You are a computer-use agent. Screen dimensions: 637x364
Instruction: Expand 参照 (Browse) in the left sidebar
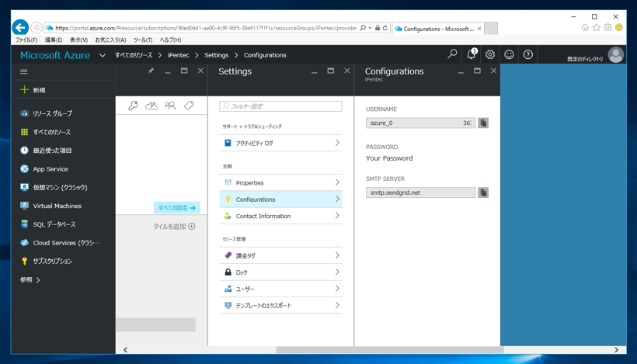click(x=30, y=279)
